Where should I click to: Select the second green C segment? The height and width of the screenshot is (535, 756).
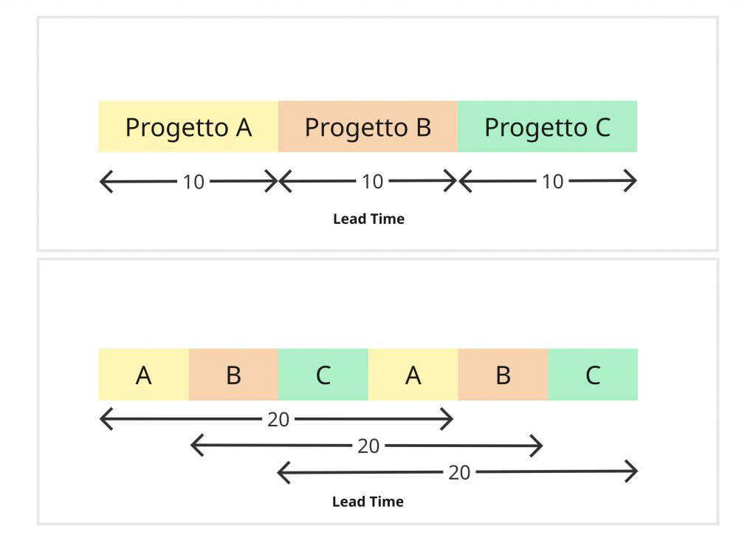593,375
